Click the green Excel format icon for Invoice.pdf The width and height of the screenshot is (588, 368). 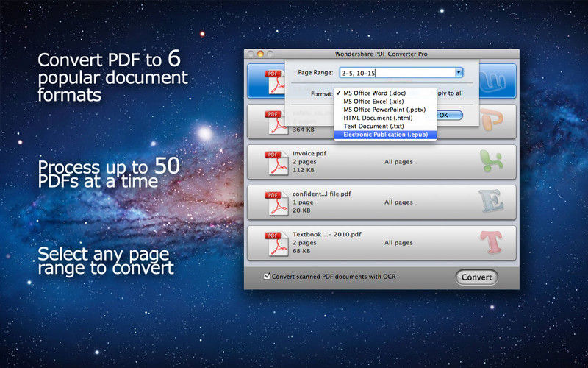[491, 161]
